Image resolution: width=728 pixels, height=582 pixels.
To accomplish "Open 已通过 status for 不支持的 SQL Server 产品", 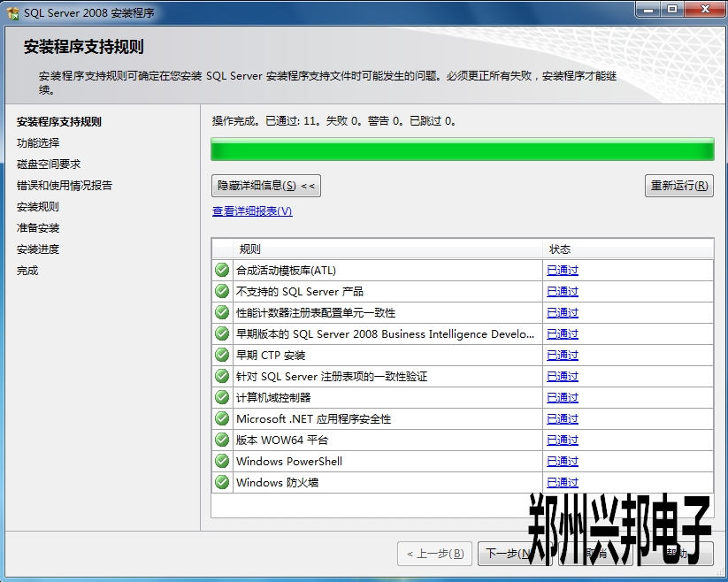I will pos(563,292).
